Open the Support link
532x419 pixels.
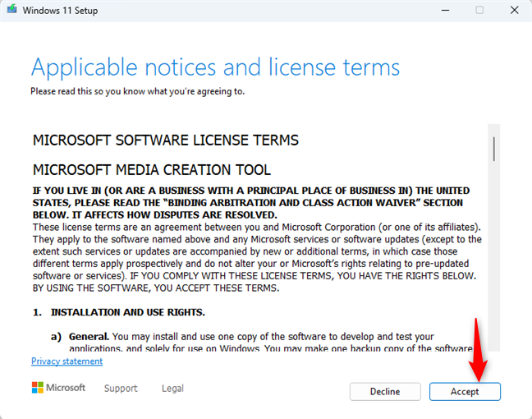point(121,388)
